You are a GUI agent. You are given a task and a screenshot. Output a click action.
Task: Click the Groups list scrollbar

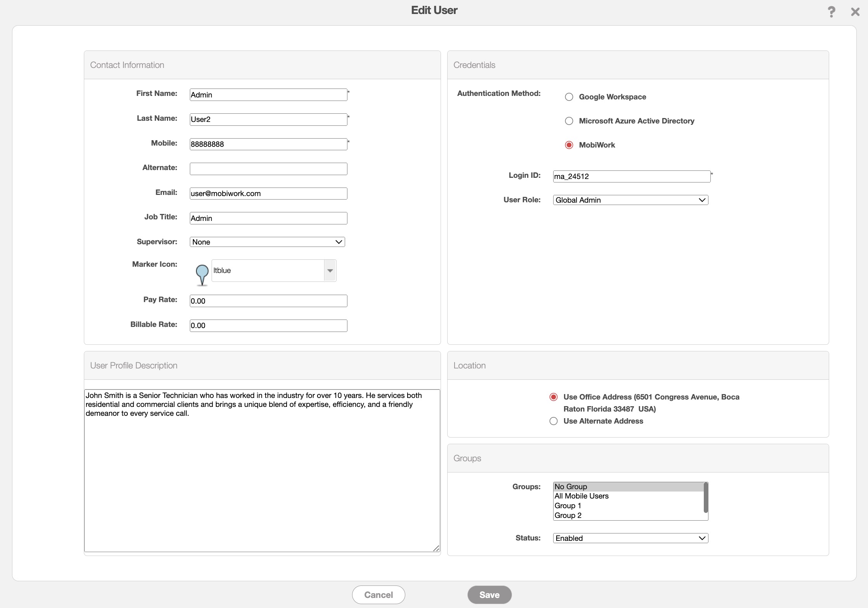(x=706, y=498)
